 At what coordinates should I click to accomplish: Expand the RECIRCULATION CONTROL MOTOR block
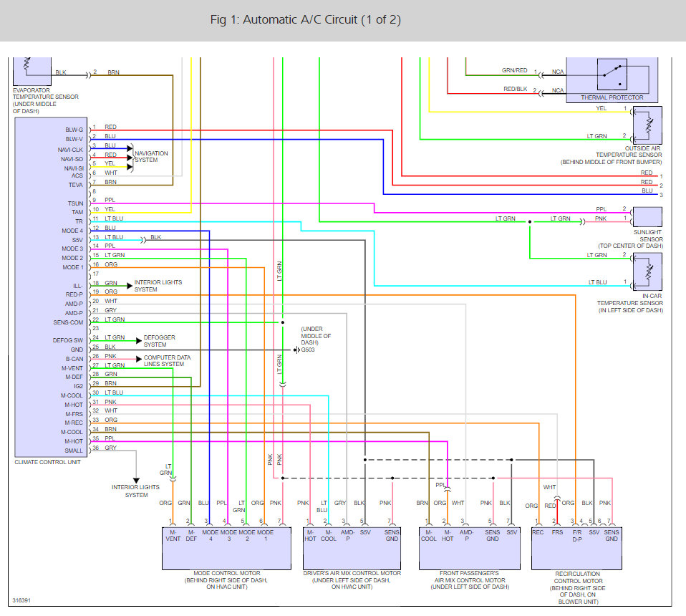(575, 548)
